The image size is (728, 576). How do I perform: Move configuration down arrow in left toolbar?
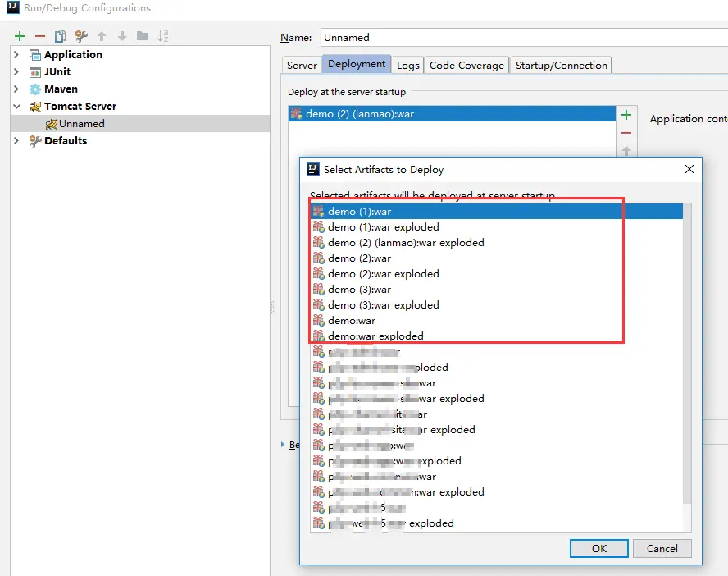(122, 36)
